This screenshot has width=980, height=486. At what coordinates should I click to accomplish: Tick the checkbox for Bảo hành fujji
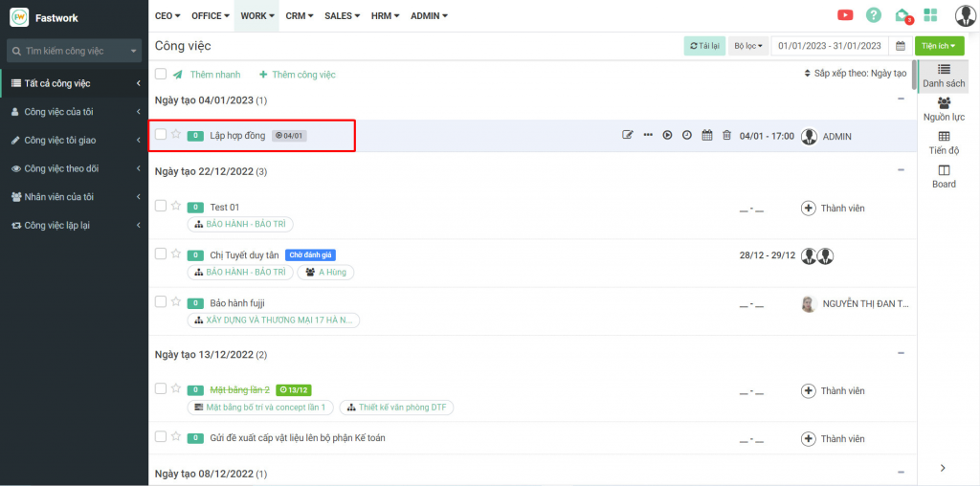[161, 302]
